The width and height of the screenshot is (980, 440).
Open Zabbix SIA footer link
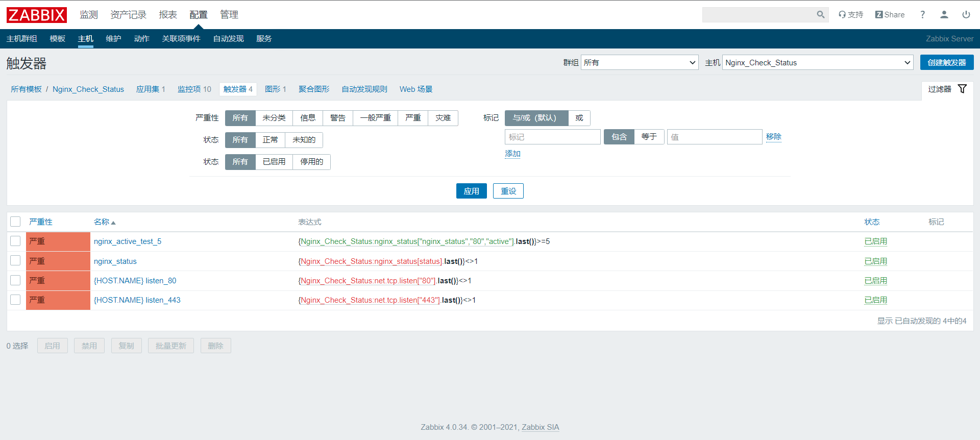point(541,427)
